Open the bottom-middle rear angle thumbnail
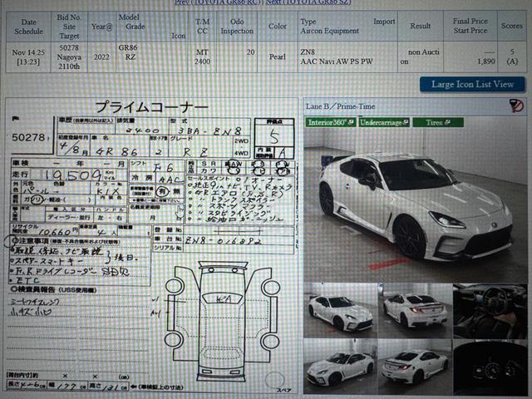Screen dimensions: 532x399 (x=415, y=367)
